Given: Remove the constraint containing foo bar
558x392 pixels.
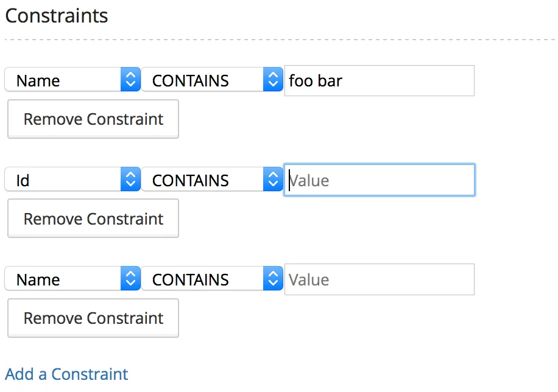Looking at the screenshot, I should pyautogui.click(x=93, y=119).
